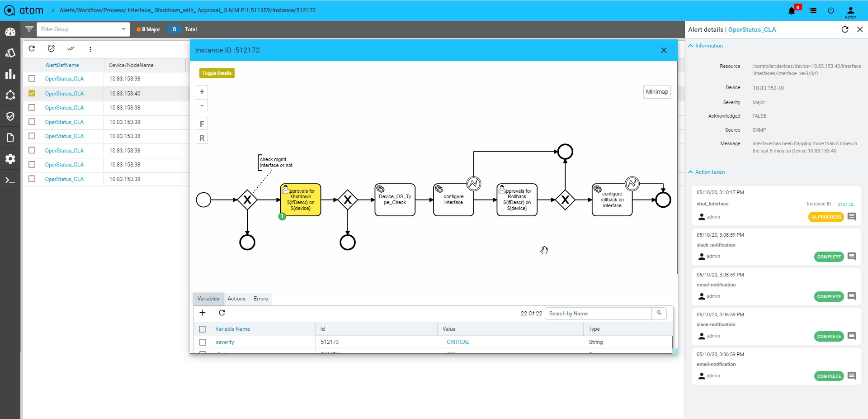Refresh the alerts list
868x419 pixels.
pos(32,49)
